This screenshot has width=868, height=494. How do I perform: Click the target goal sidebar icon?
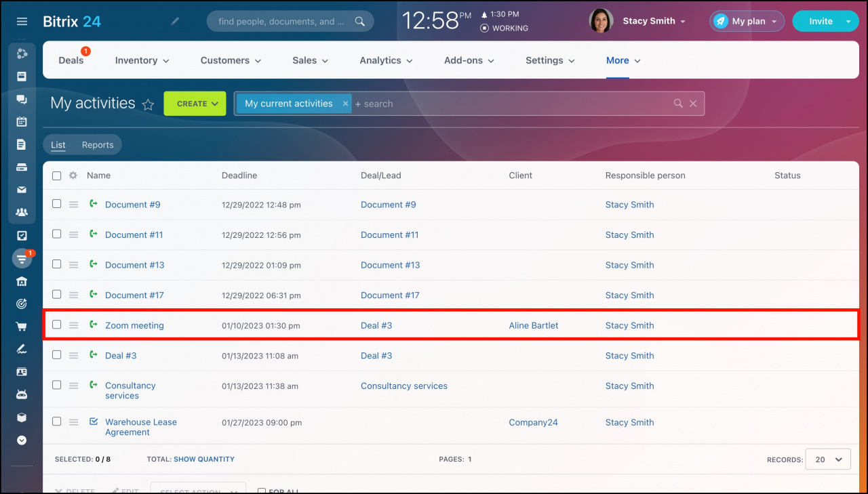22,304
